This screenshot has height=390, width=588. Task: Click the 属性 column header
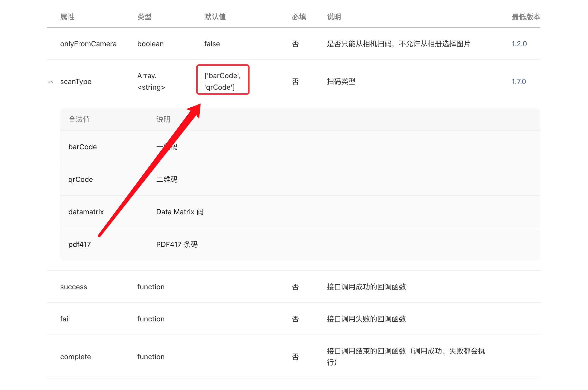(67, 17)
